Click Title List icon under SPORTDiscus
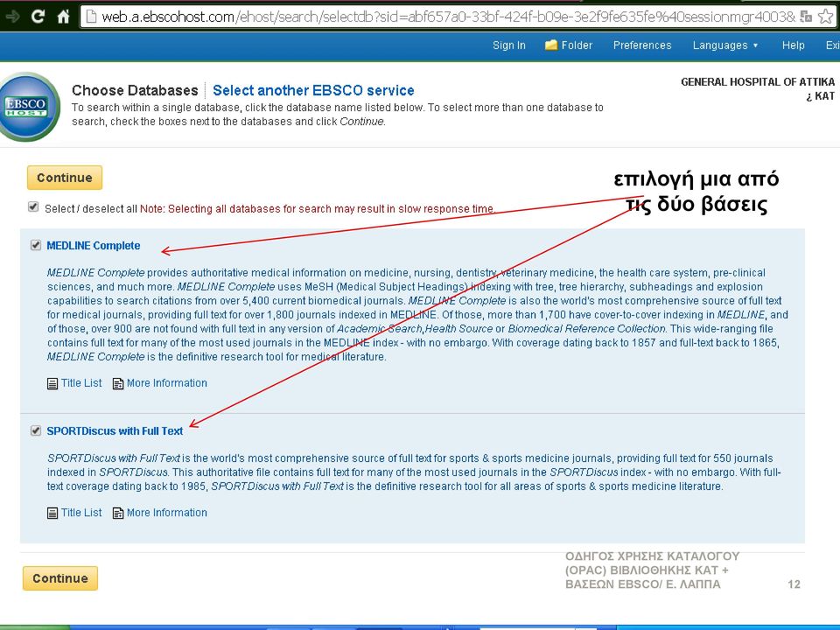 (52, 514)
